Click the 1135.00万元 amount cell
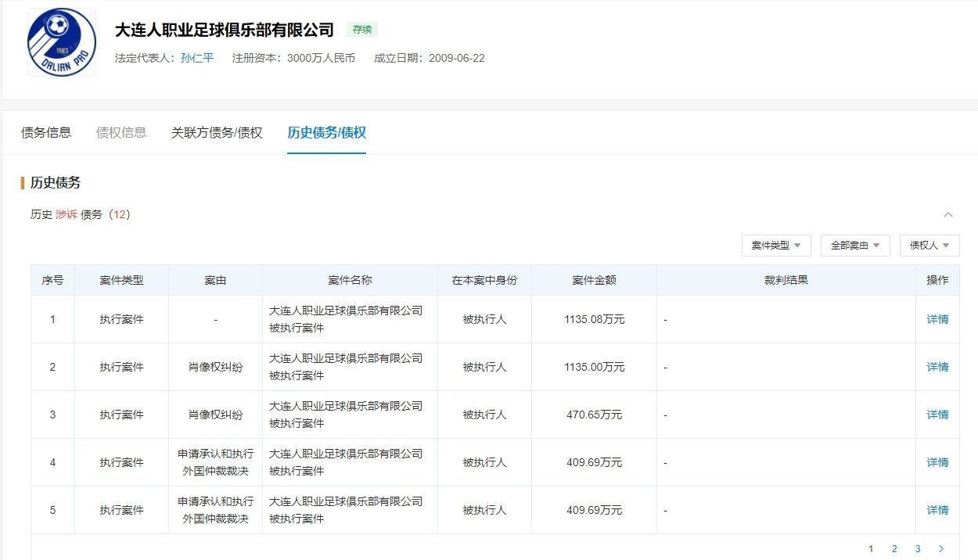Viewport: 978px width, 560px height. coord(594,367)
